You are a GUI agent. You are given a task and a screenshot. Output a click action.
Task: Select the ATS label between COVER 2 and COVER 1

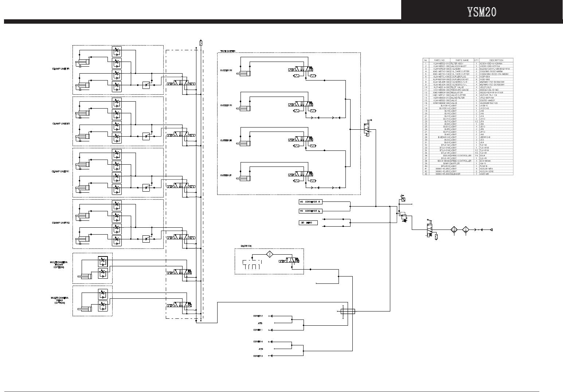click(x=260, y=323)
